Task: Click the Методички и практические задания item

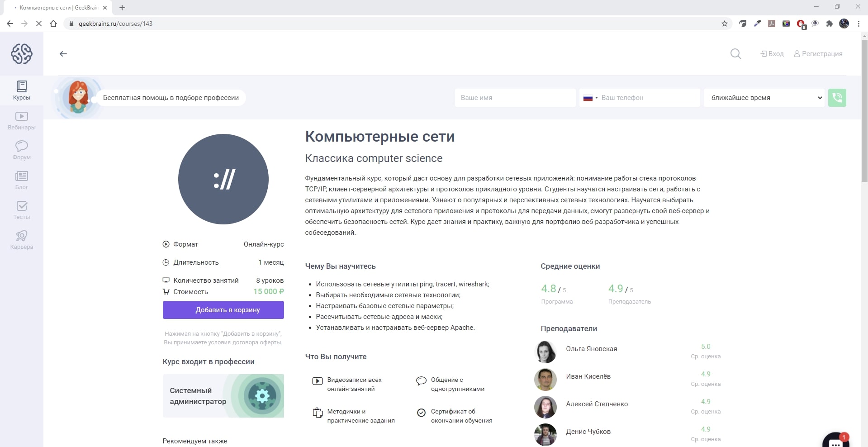Action: tap(354, 416)
